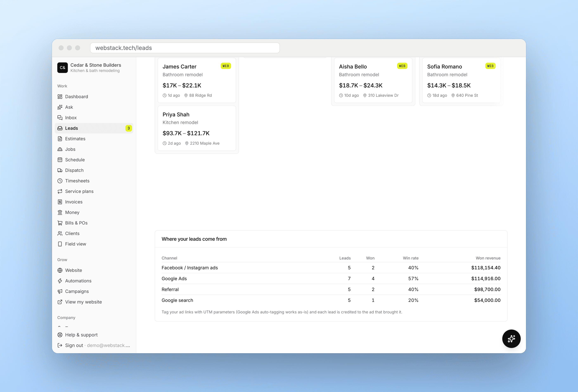The width and height of the screenshot is (578, 392).
Task: Select the Website globe icon
Action: 60,270
